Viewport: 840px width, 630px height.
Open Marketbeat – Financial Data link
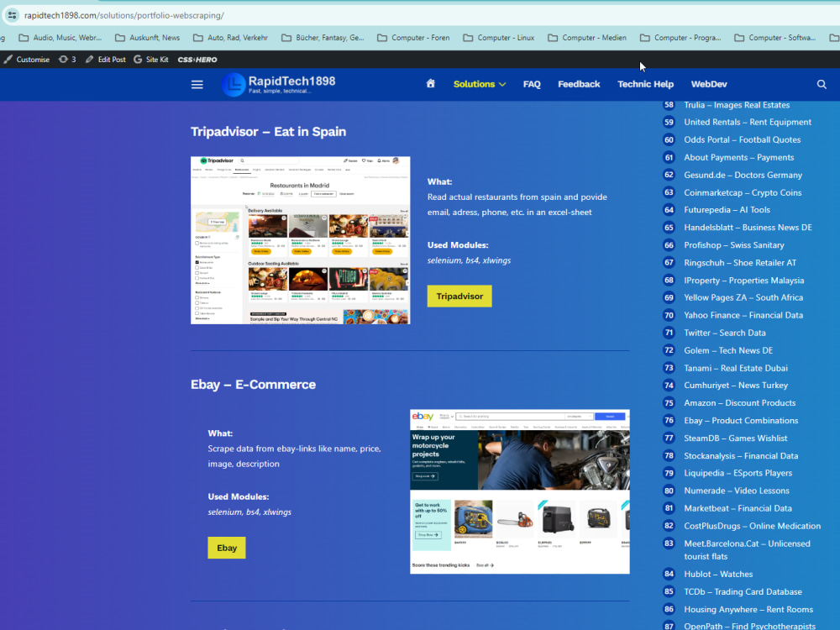738,509
